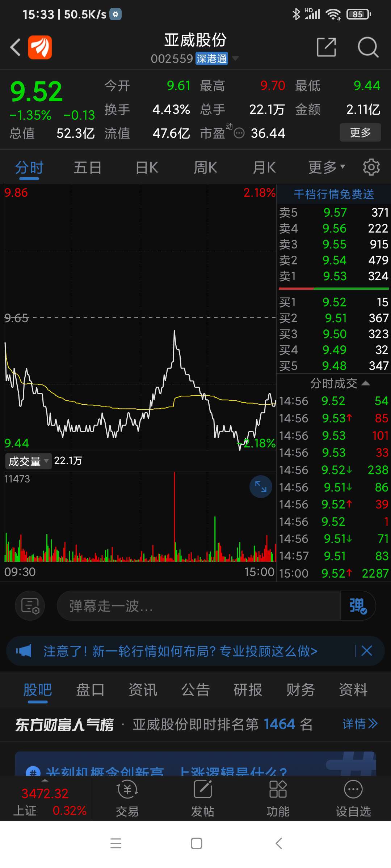Select the 卖5 9.57 order row
Viewport: 391px width, 868px height.
[333, 212]
